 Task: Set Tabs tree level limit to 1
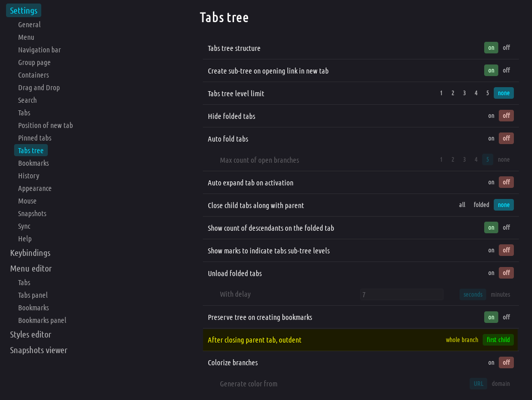point(441,93)
